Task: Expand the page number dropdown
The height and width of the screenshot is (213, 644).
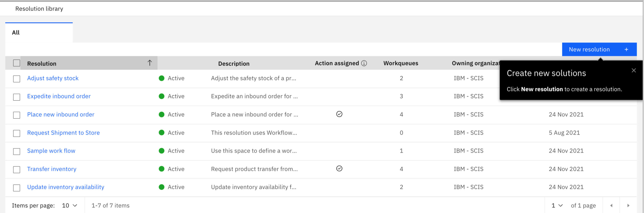Action: pyautogui.click(x=557, y=205)
